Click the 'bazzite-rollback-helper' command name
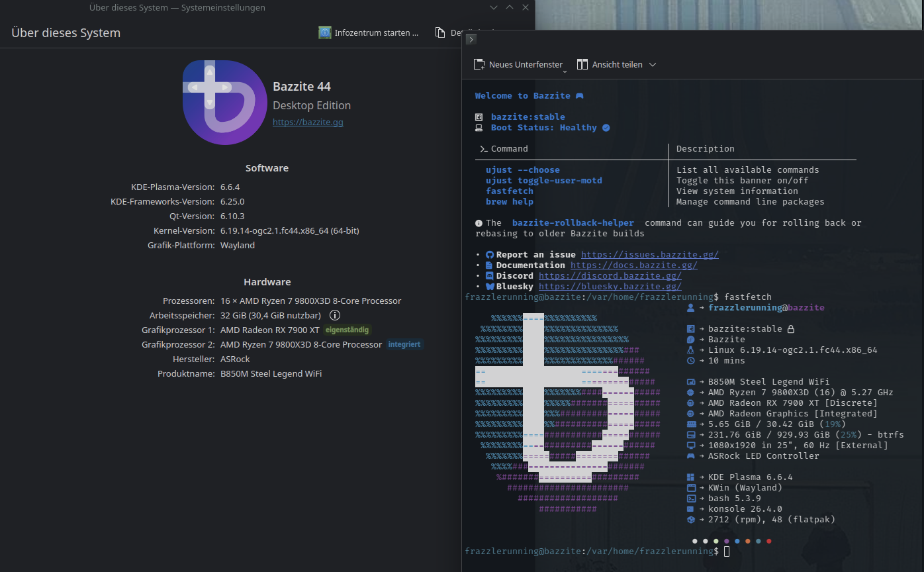Screen dimensions: 924x572 (573, 223)
